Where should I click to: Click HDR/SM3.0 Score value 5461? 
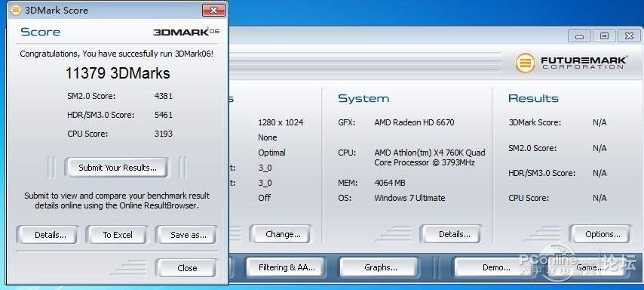tap(164, 115)
